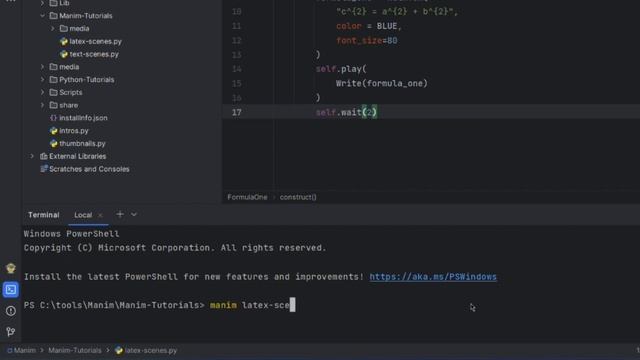
Task: Open terminal options dropdown arrow
Action: [x=134, y=214]
